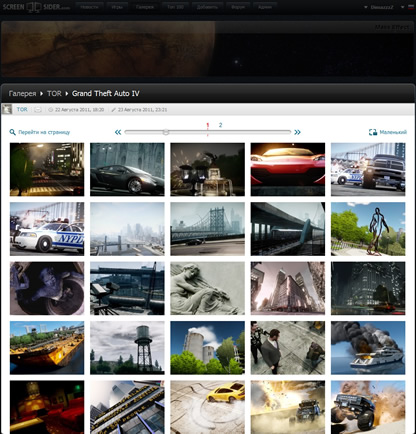Click the page slider track near page 2

tap(220, 132)
